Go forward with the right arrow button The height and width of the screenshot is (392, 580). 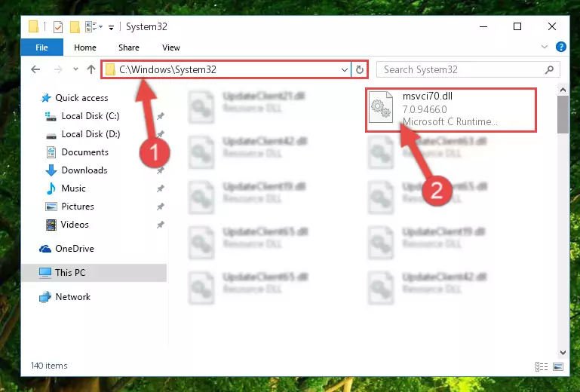(58, 69)
